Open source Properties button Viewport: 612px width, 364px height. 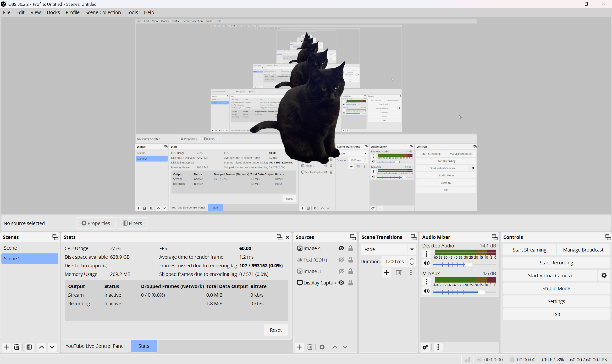point(96,223)
